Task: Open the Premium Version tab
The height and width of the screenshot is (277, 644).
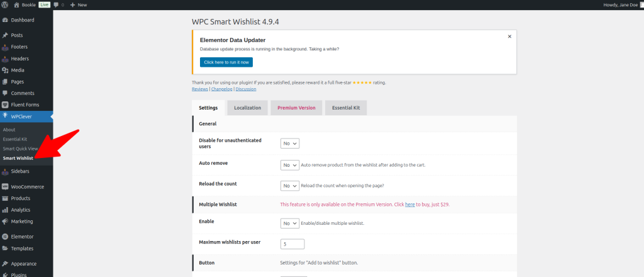Action: pyautogui.click(x=297, y=108)
